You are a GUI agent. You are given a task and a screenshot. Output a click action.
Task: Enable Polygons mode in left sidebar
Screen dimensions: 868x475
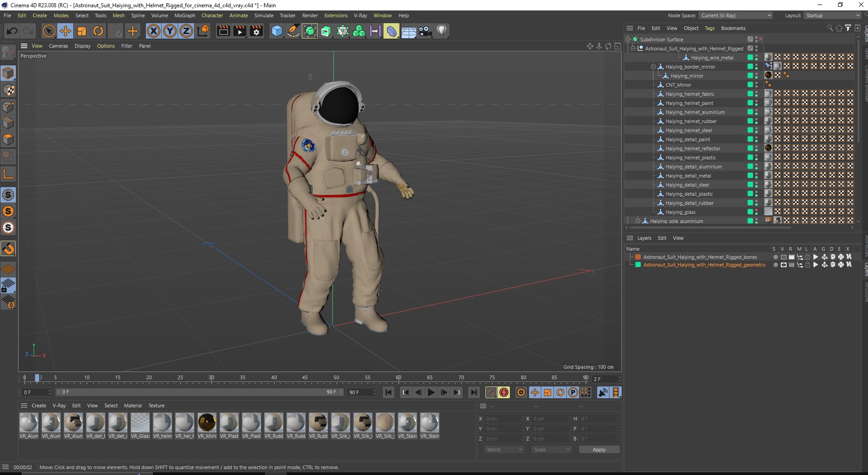click(x=8, y=139)
